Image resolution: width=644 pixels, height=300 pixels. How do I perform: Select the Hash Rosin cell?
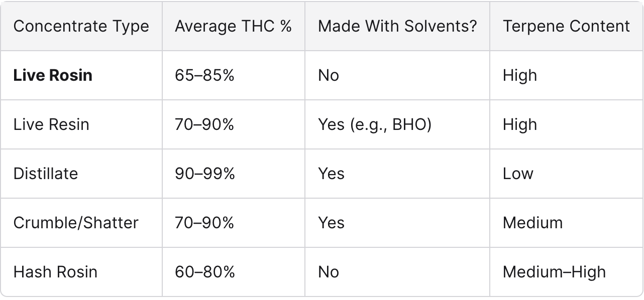(55, 272)
